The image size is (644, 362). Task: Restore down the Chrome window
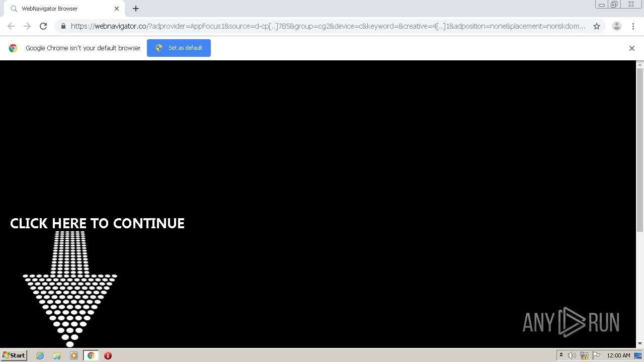[x=614, y=5]
